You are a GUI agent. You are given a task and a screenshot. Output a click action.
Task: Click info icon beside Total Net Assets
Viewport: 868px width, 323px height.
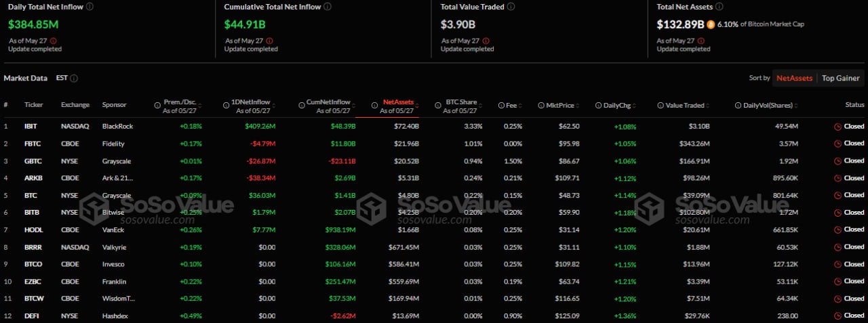click(x=719, y=6)
